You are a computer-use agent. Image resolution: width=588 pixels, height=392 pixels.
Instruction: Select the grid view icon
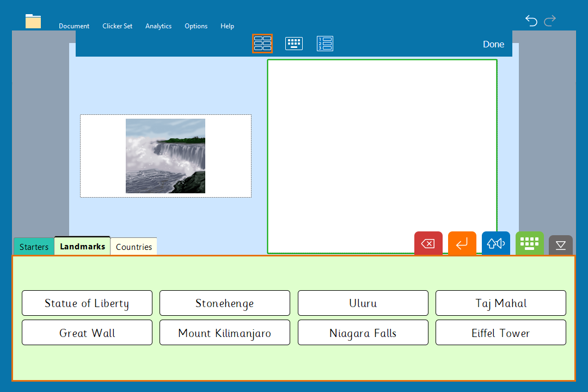262,44
